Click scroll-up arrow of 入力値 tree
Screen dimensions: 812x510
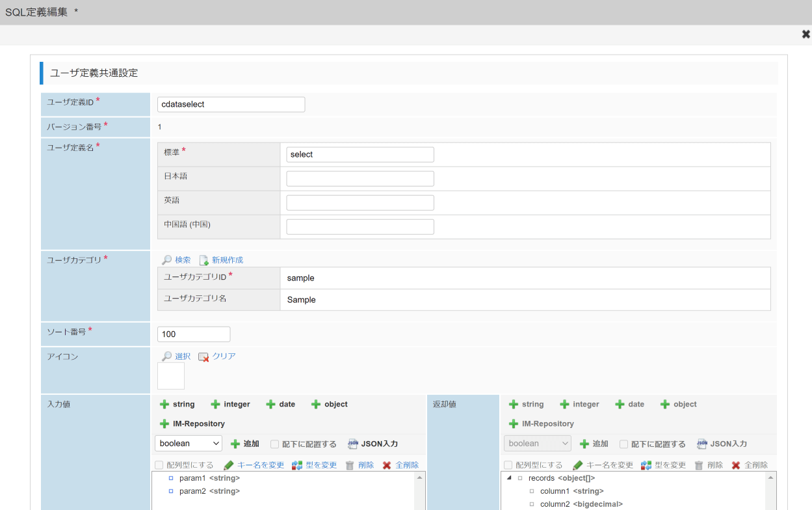420,477
